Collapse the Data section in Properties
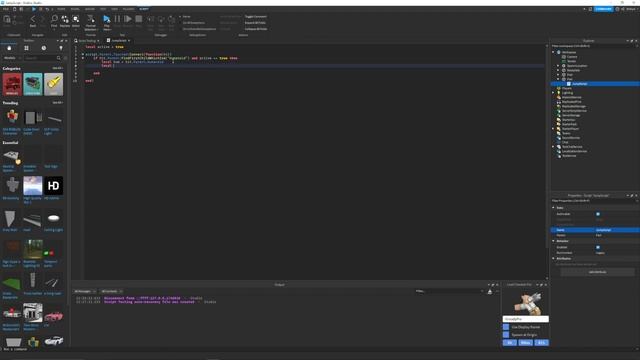 click(x=553, y=208)
